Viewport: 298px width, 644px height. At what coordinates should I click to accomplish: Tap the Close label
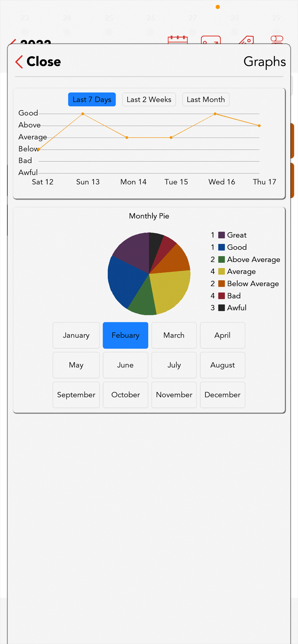(x=44, y=62)
